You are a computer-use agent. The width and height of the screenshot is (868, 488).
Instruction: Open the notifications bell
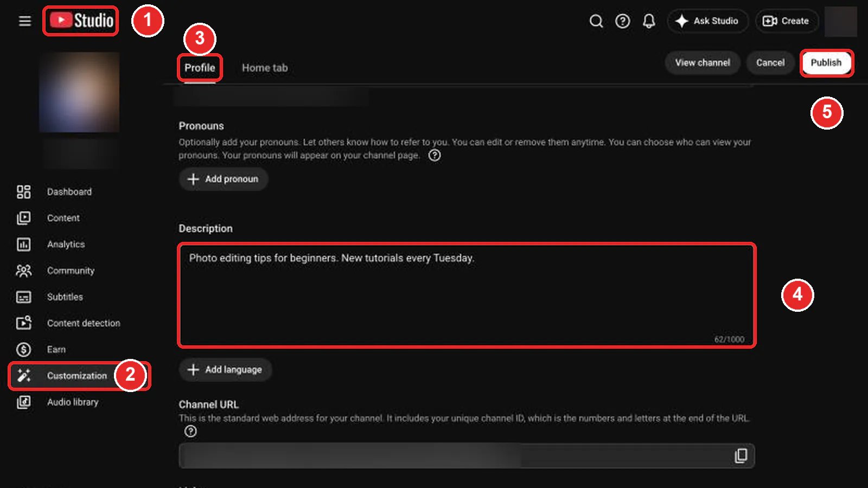pyautogui.click(x=649, y=21)
